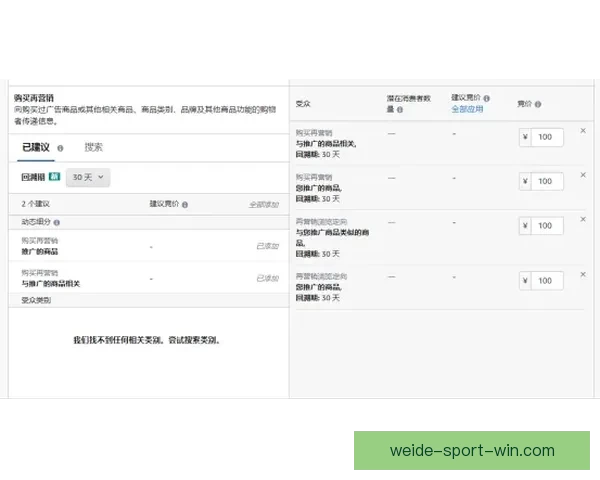Click bid input for first 购买再营销 row
This screenshot has width=600, height=480.
pyautogui.click(x=548, y=137)
